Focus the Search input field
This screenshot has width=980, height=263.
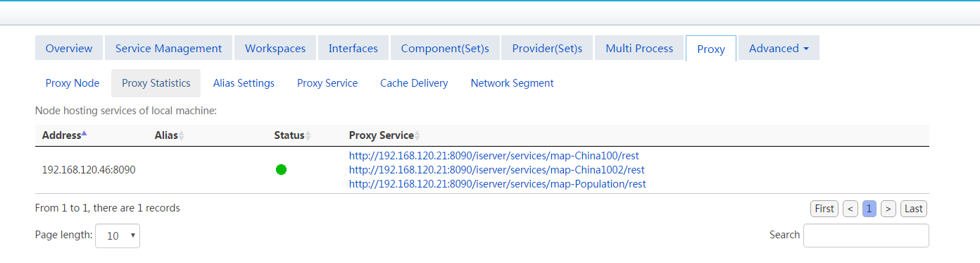coord(866,236)
